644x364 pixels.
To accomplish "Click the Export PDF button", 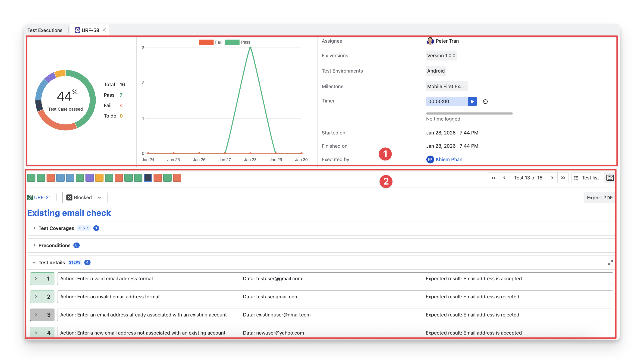I will [x=599, y=198].
